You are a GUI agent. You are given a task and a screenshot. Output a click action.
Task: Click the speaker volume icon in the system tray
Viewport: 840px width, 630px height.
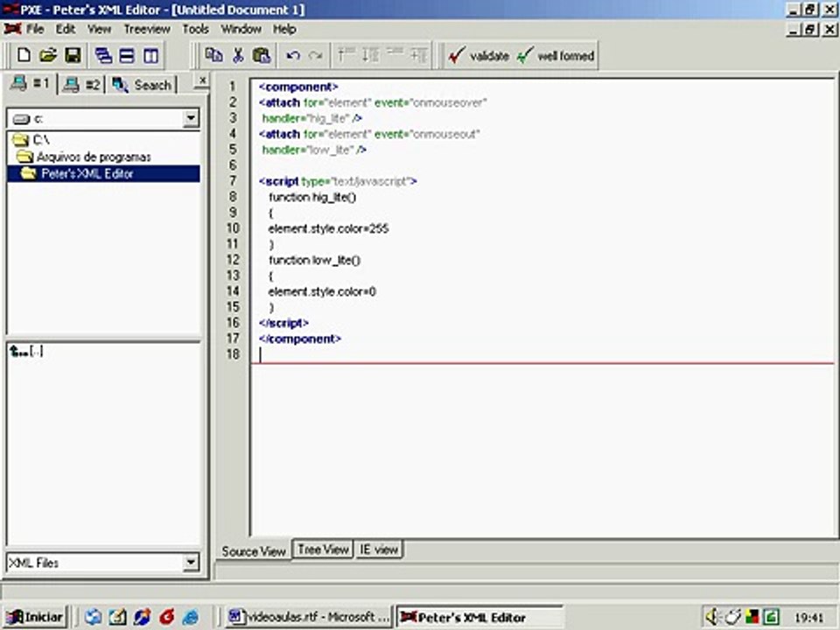point(711,617)
